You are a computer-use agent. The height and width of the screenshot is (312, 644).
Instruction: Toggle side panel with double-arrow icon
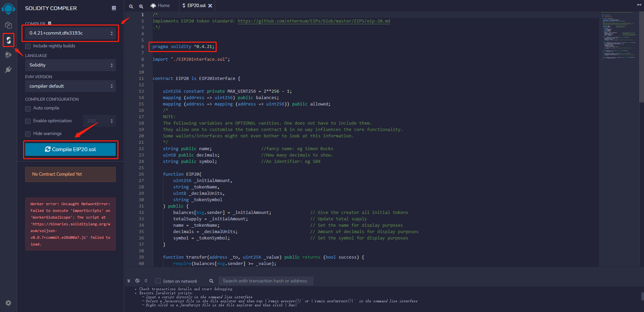[x=639, y=5]
